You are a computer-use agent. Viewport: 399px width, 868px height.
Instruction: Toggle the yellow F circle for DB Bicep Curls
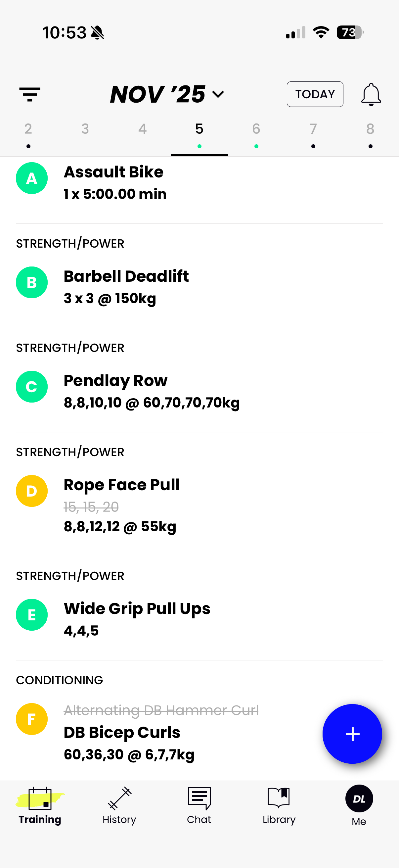coord(32,719)
